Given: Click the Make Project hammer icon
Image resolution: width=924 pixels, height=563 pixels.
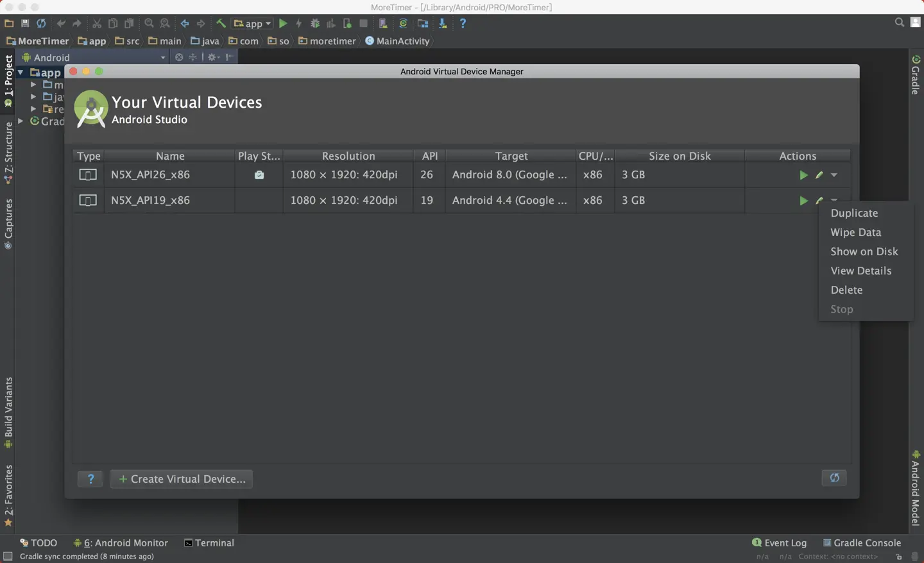Looking at the screenshot, I should point(221,23).
